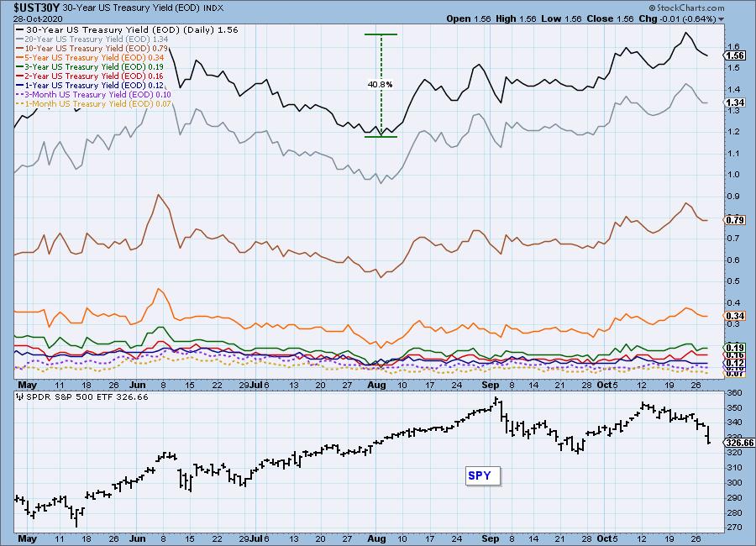Screen dimensions: 756x546
Task: Click the High 1.56 value in header
Action: click(516, 18)
